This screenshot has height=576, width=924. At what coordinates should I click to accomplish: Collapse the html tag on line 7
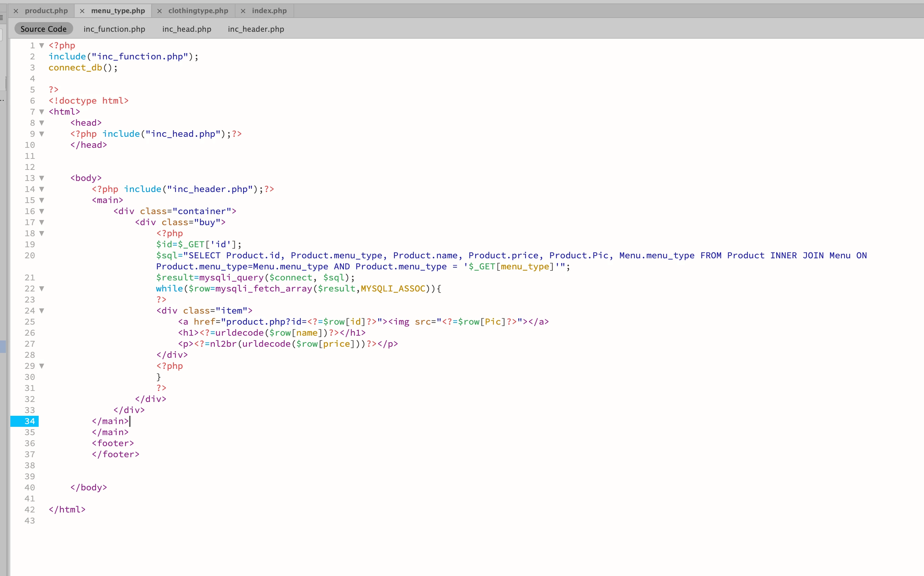tap(42, 112)
